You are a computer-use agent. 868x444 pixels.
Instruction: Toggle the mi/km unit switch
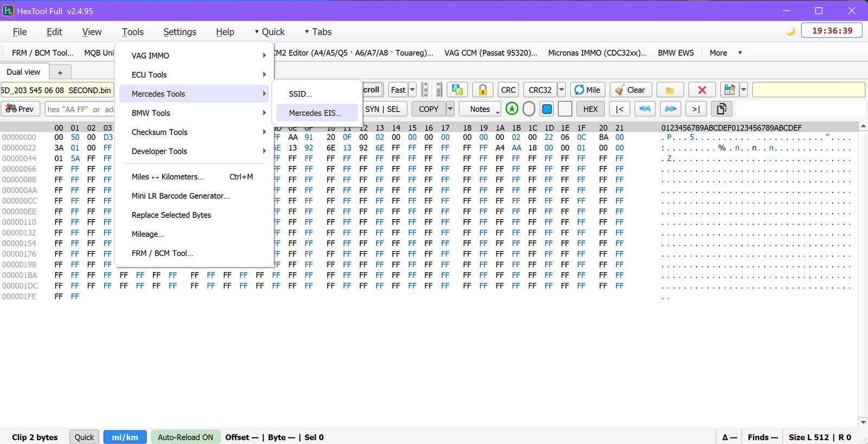(x=125, y=437)
